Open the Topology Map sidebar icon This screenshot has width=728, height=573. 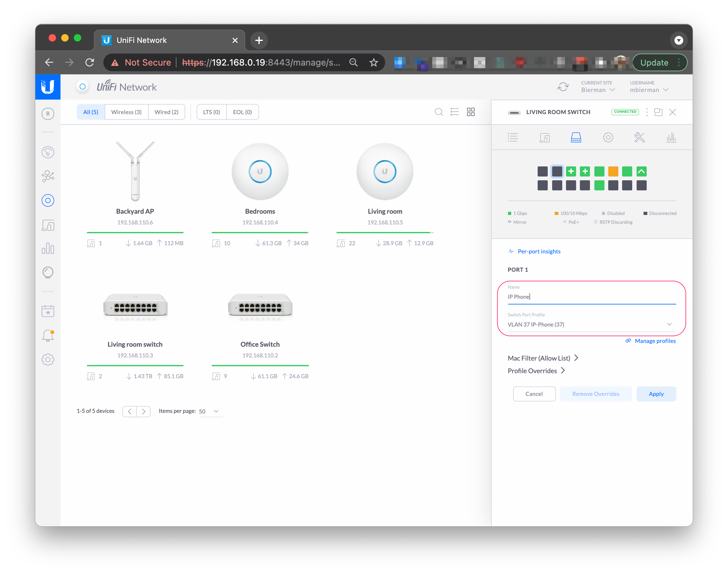coord(48,176)
